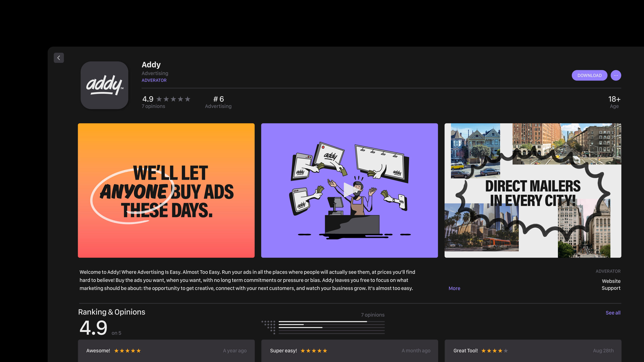The image size is (644, 362).
Task: Expand the description with More
Action: tap(454, 288)
